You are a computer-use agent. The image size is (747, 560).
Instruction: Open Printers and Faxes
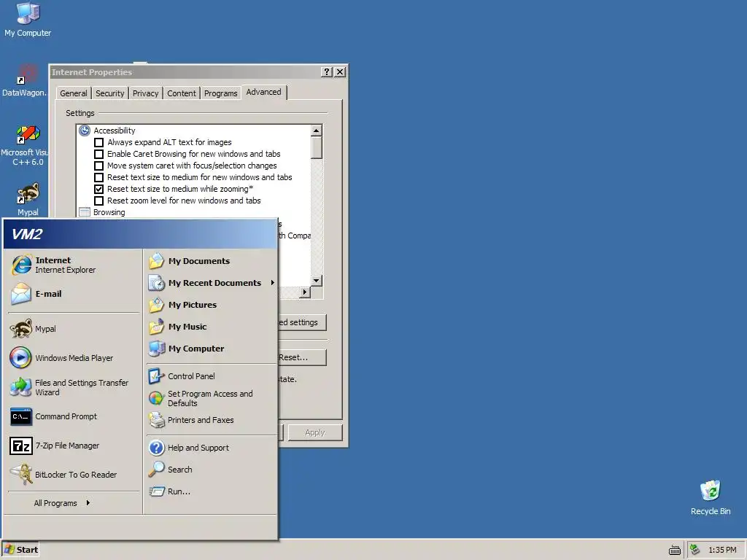point(212,420)
